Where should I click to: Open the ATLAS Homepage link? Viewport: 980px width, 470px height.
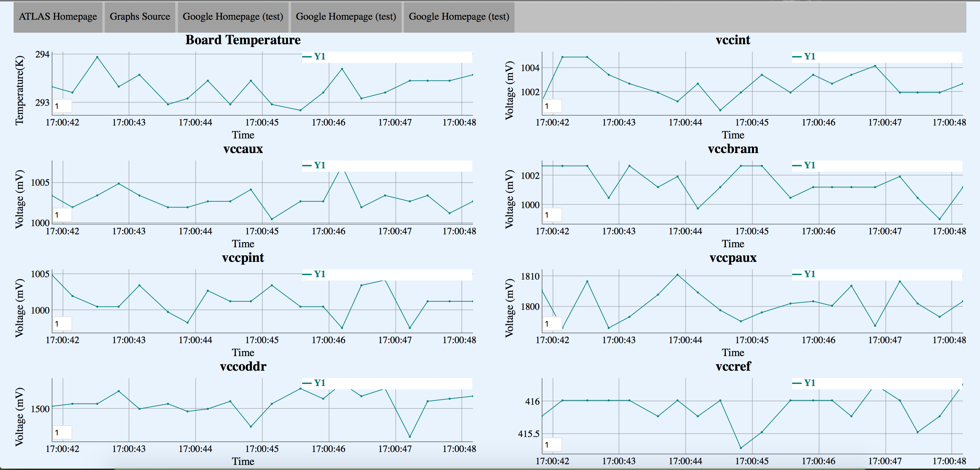(x=58, y=17)
